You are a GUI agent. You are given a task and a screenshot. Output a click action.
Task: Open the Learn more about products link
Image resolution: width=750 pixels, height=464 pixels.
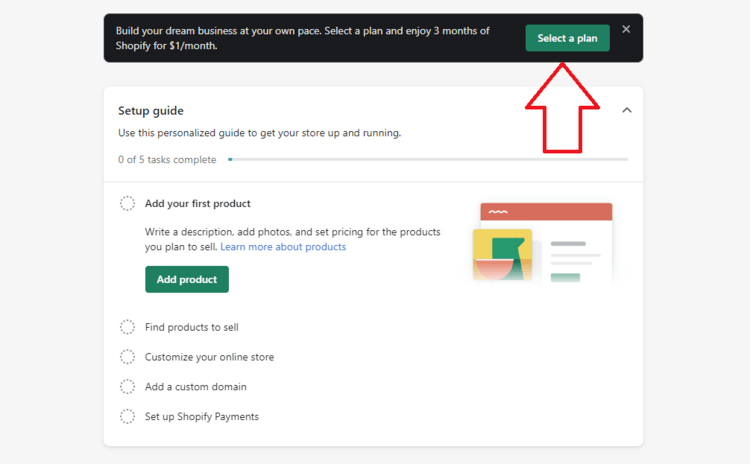[x=283, y=247]
